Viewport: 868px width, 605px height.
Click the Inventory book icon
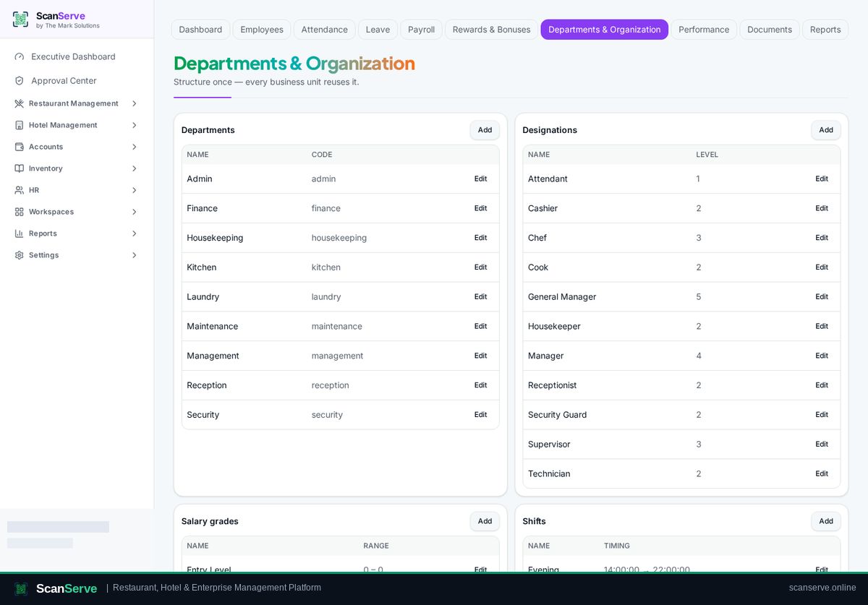click(x=20, y=168)
